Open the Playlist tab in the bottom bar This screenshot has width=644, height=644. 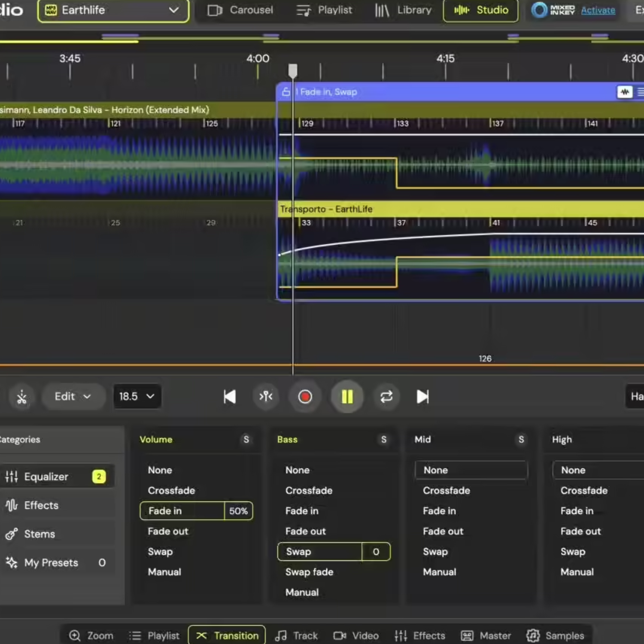click(x=154, y=635)
